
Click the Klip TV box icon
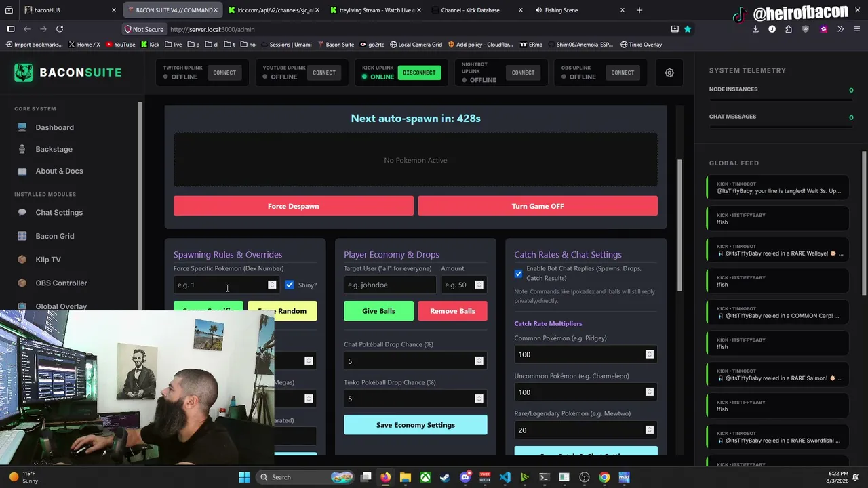pos(22,260)
